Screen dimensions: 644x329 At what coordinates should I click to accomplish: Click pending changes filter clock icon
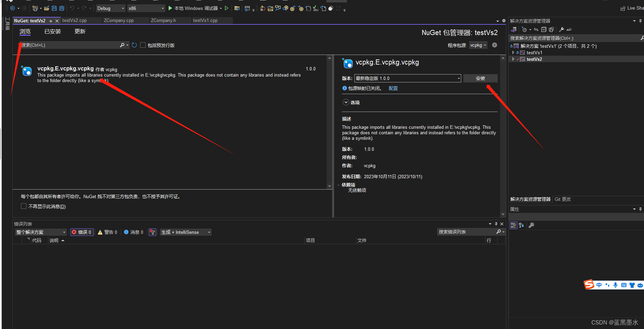click(x=524, y=30)
